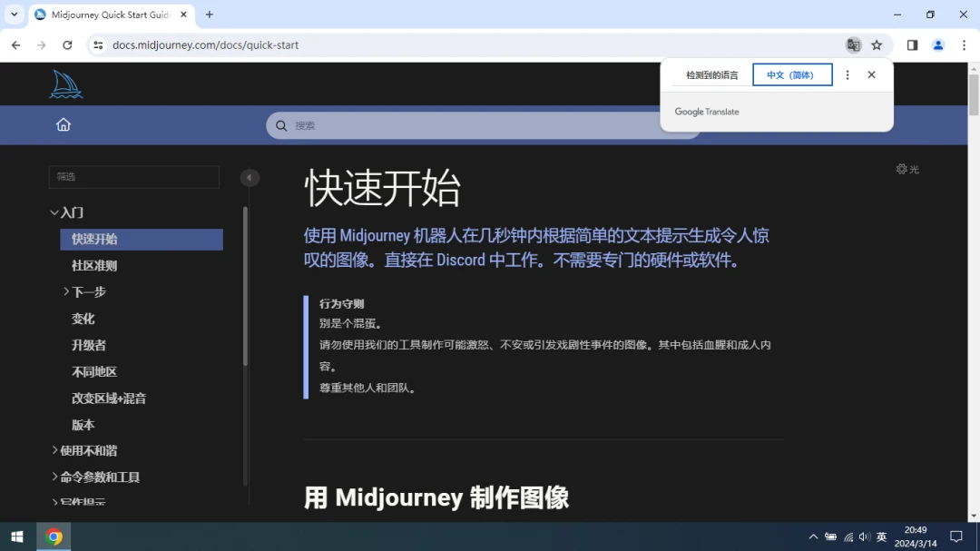Click the page vertical scrollbar
The height and width of the screenshot is (551, 980).
point(973,93)
